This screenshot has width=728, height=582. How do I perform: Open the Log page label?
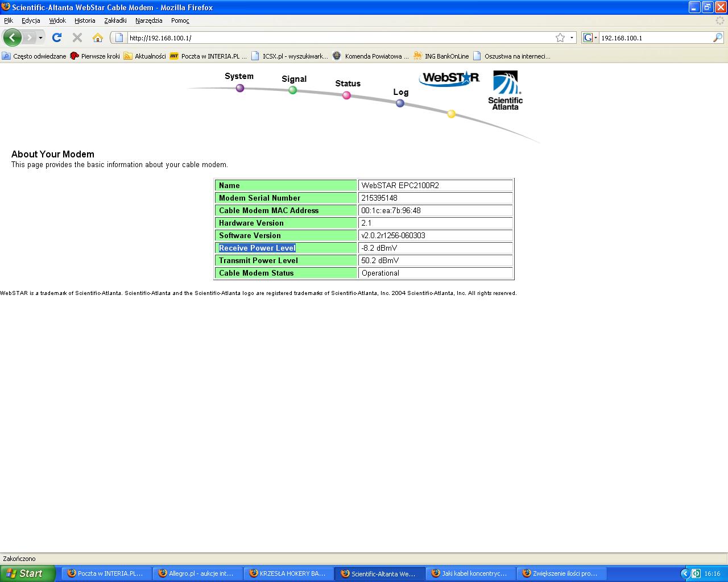pos(400,92)
